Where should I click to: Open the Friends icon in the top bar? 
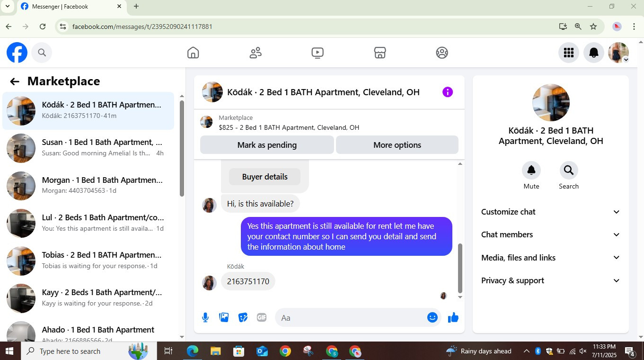(x=256, y=53)
